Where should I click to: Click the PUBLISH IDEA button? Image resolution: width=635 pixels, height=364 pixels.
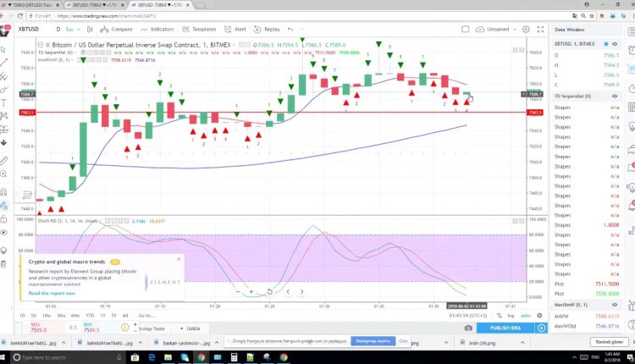pyautogui.click(x=505, y=328)
